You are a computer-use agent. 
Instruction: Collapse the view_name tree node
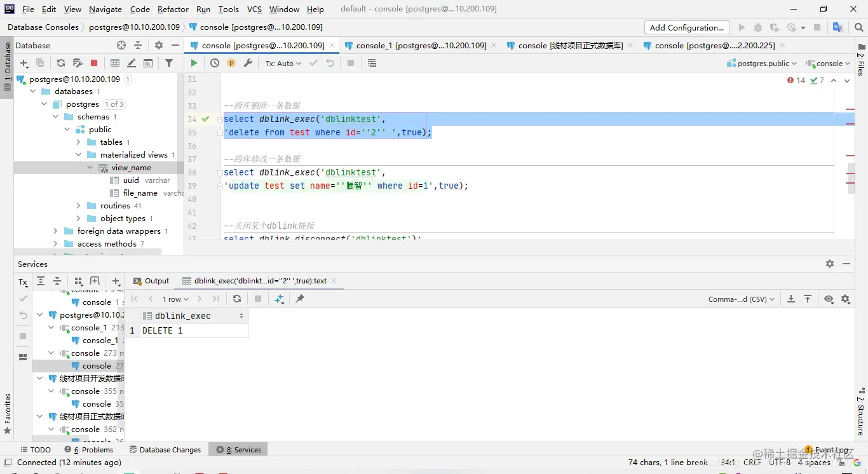pos(90,168)
